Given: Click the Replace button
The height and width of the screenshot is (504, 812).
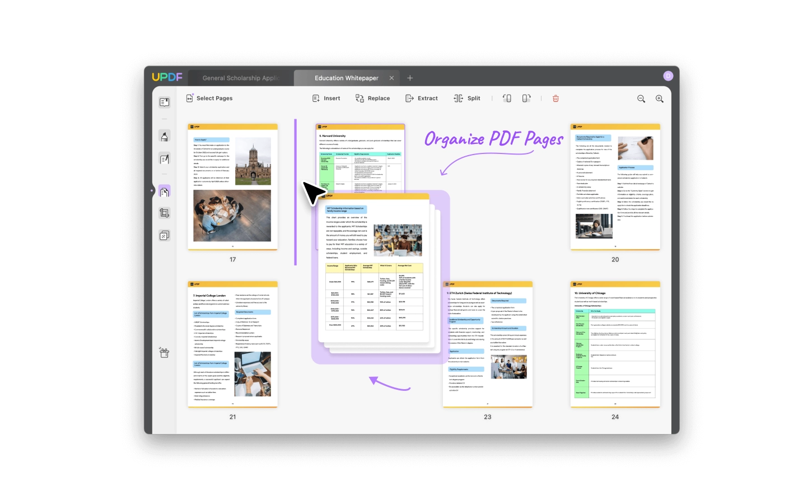Looking at the screenshot, I should (x=372, y=98).
